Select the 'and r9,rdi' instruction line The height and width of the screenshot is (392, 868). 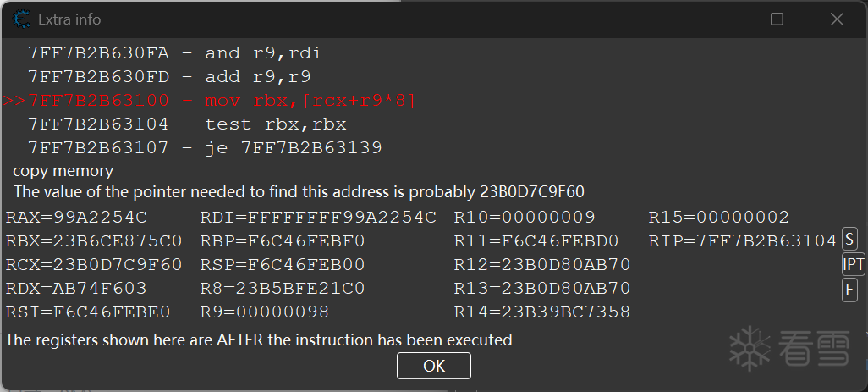point(174,53)
